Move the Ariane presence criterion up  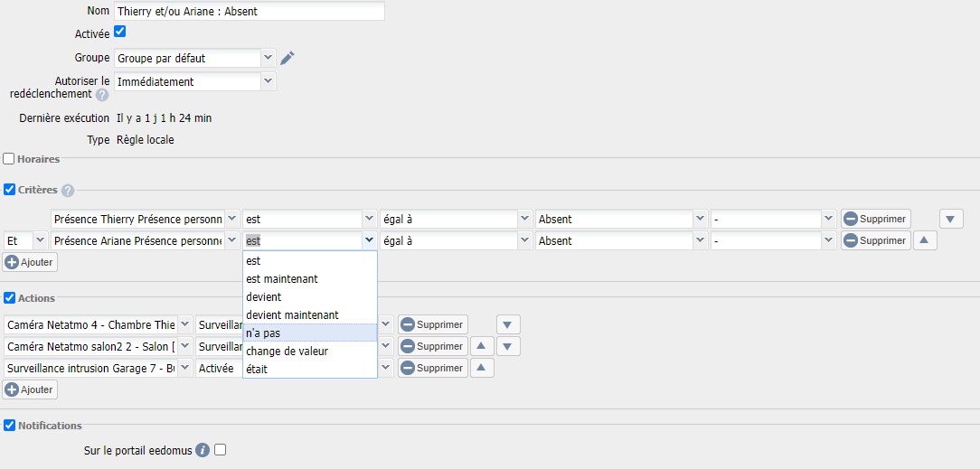pos(924,240)
